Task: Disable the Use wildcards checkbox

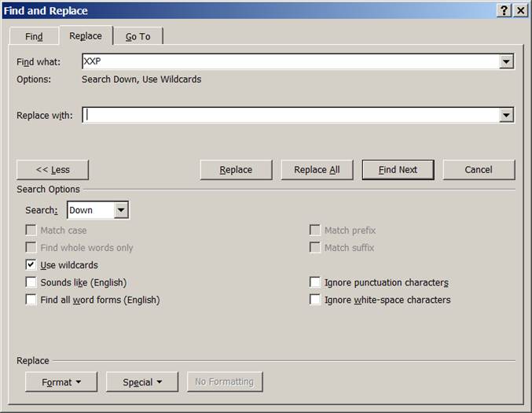Action: click(31, 265)
